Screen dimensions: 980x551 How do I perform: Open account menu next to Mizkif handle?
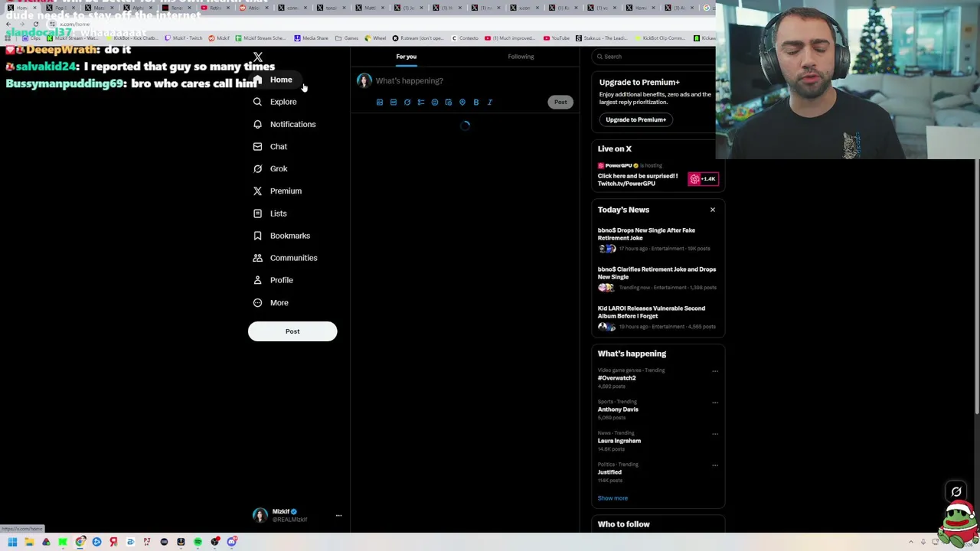pos(338,516)
